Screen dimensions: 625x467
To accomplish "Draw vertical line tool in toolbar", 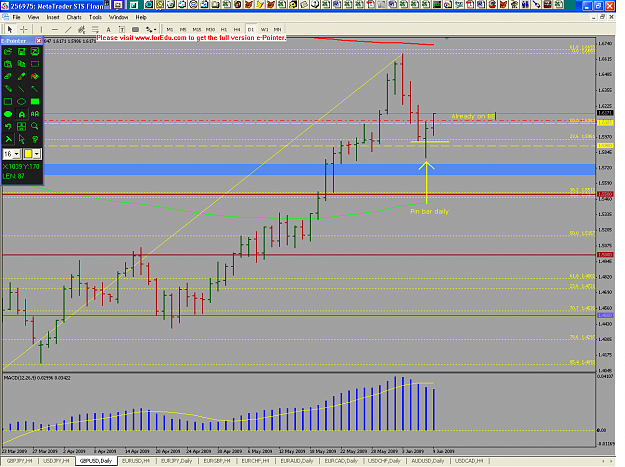I will [x=41, y=29].
